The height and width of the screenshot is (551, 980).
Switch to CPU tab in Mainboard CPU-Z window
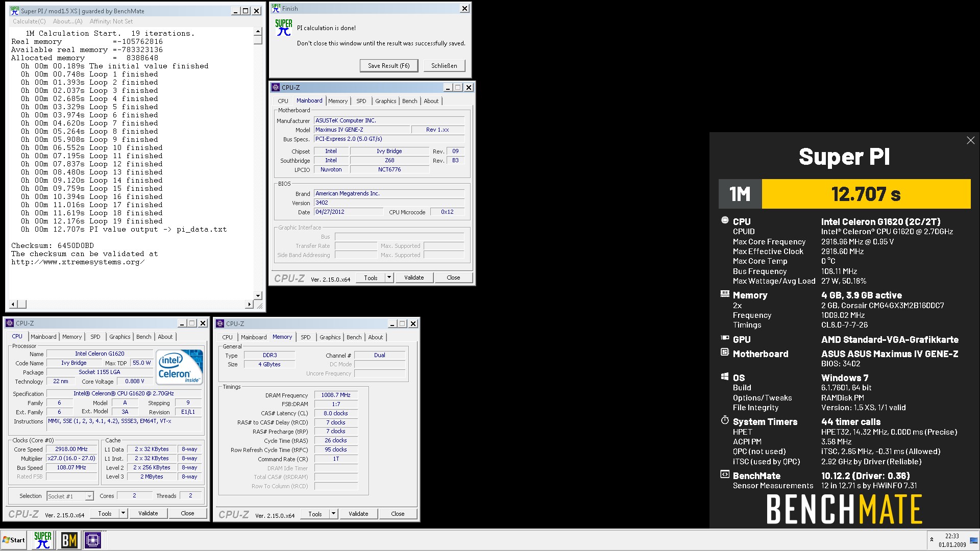(x=283, y=101)
